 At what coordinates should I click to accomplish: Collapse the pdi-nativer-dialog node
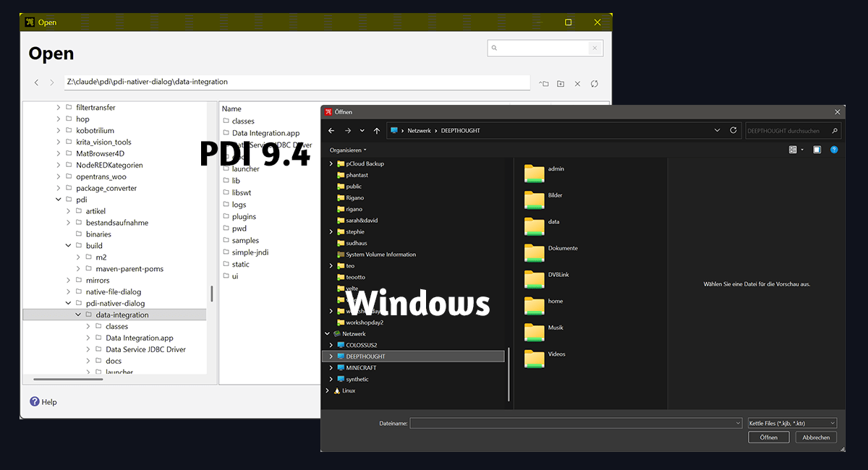pyautogui.click(x=69, y=304)
